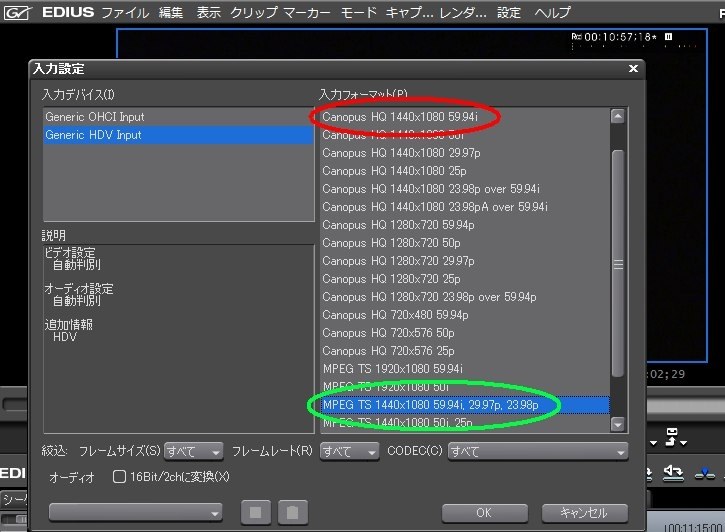Enable 16Bit/2chに変換 checkbox
Image resolution: width=725 pixels, height=532 pixels.
click(x=119, y=477)
